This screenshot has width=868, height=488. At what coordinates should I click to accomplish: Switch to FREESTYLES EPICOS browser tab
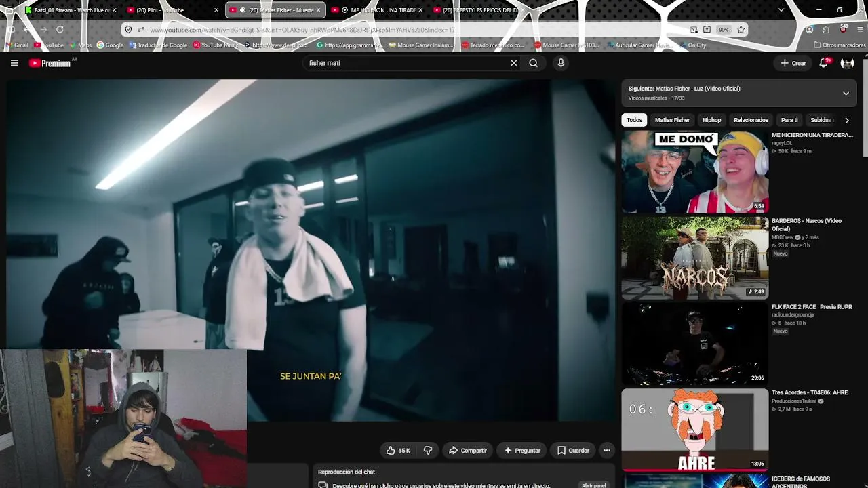click(x=479, y=10)
